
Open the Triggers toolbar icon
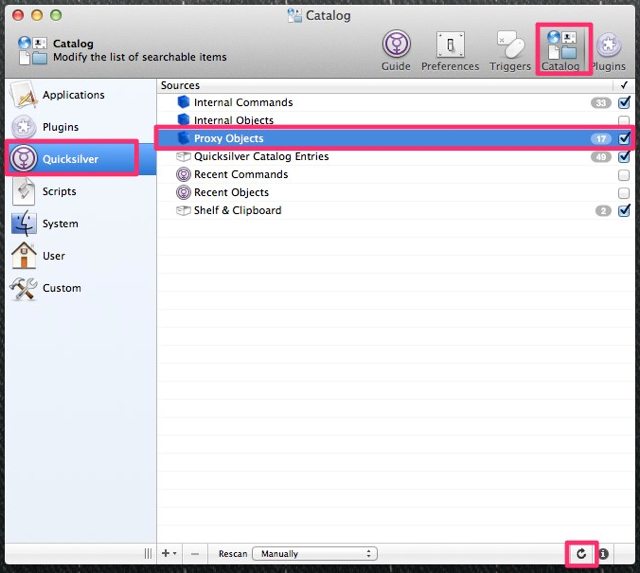click(510, 50)
